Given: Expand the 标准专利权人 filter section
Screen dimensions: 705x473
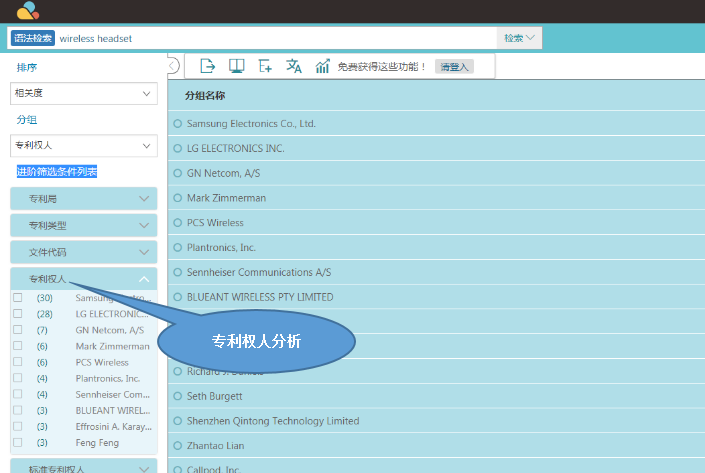Looking at the screenshot, I should 84,468.
